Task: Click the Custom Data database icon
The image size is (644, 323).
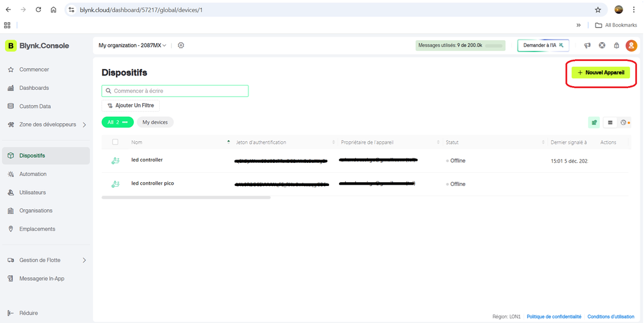Action: click(x=11, y=106)
